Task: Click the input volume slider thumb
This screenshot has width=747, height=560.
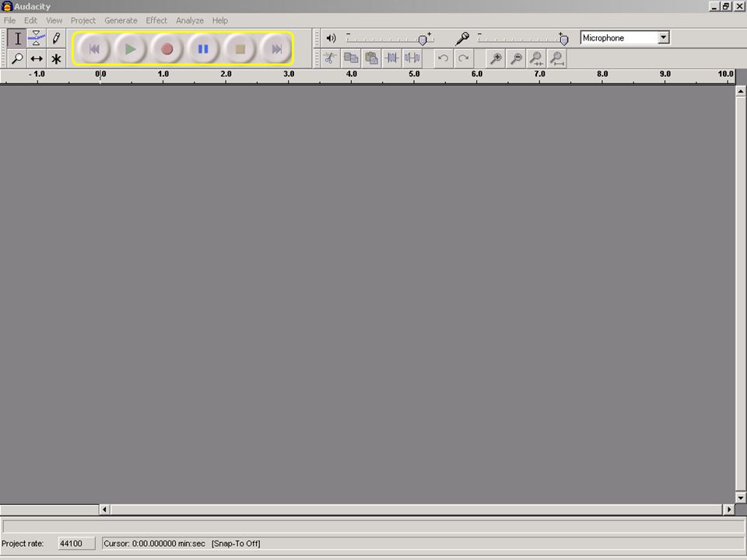Action: coord(564,40)
